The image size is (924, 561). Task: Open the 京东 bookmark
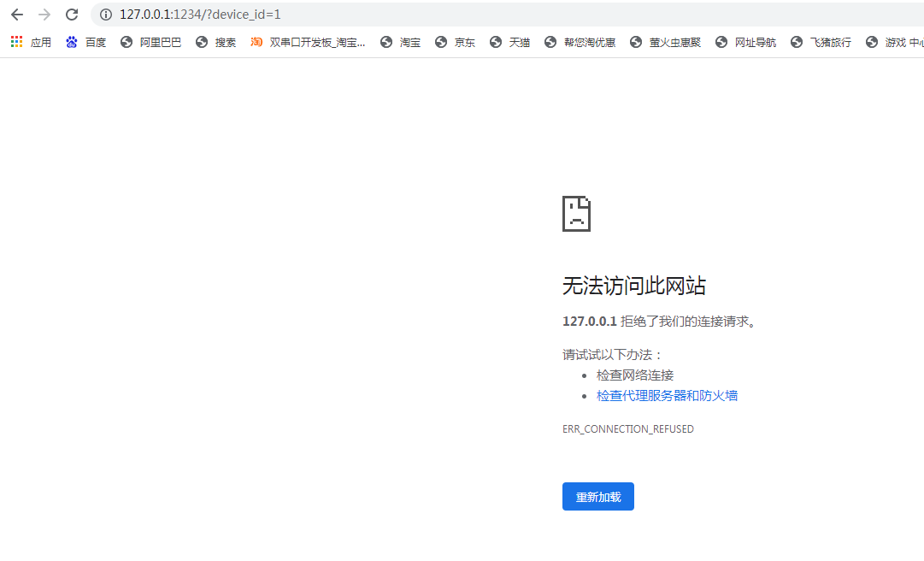click(x=456, y=42)
